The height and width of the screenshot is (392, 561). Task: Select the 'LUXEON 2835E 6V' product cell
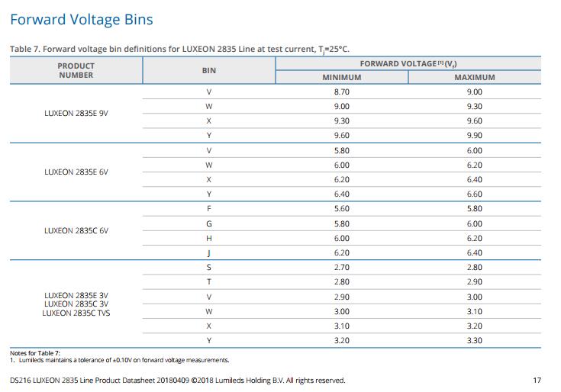(76, 172)
